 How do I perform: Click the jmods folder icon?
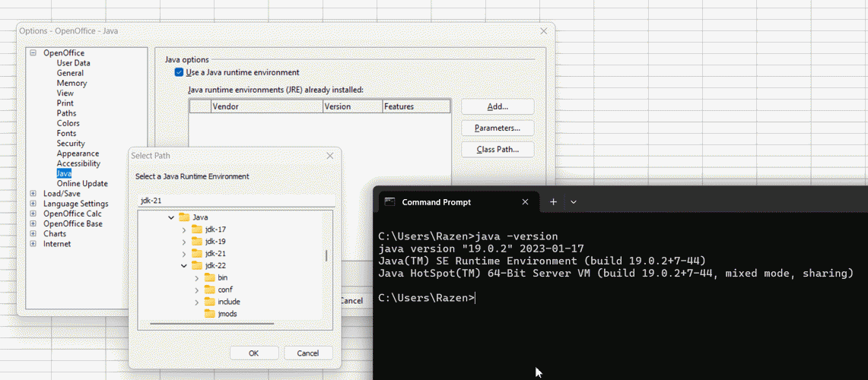pos(210,314)
